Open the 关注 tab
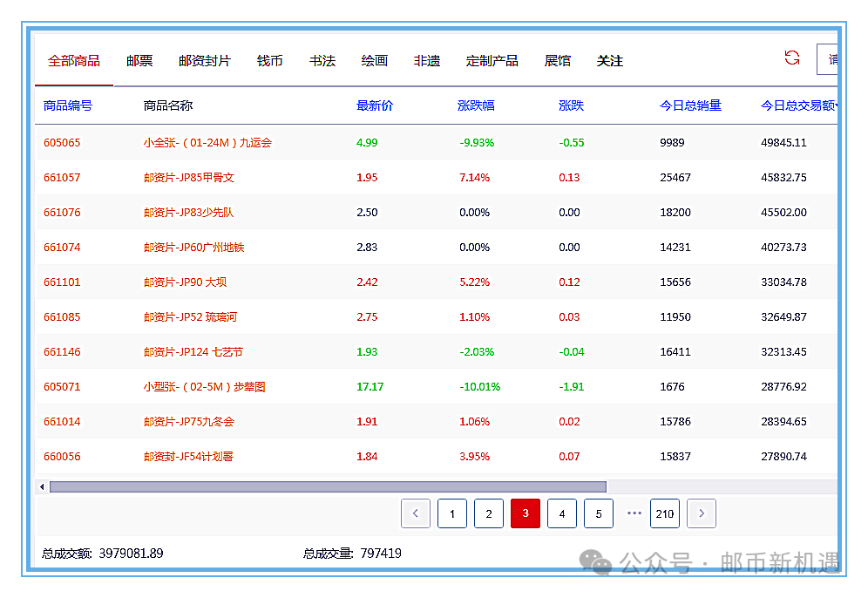Screen dimensions: 868x598 coord(610,61)
